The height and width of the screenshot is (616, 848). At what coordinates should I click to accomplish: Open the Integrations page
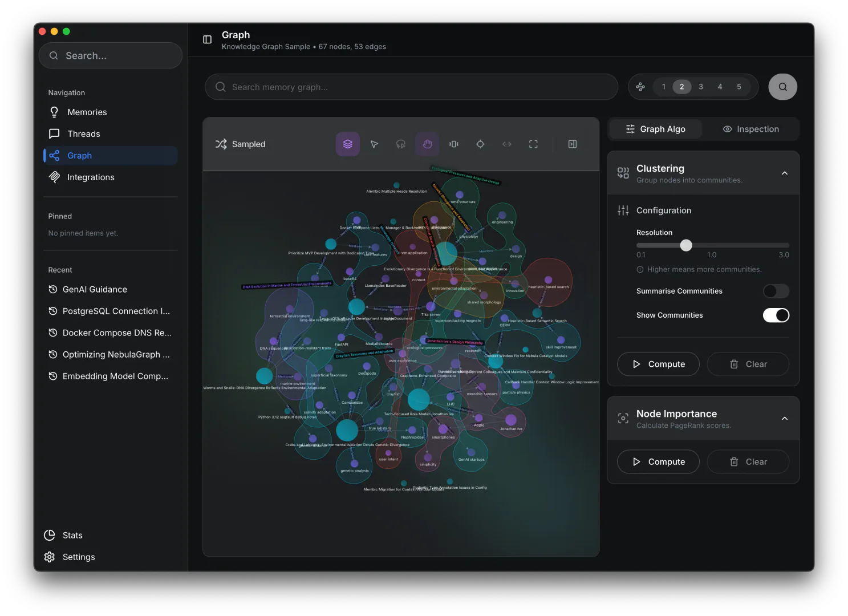point(91,177)
